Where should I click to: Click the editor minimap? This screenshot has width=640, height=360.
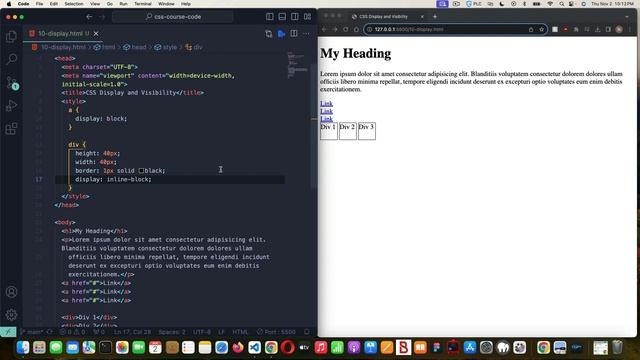298,65
